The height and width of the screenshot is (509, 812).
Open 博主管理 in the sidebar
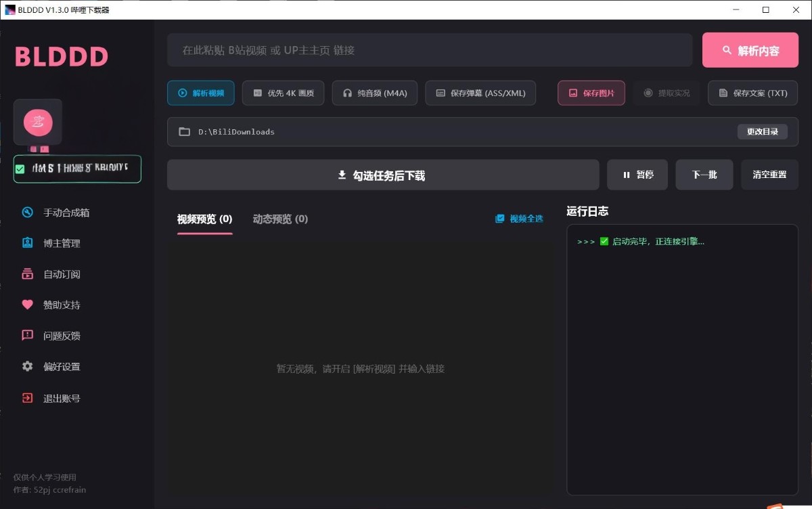62,244
